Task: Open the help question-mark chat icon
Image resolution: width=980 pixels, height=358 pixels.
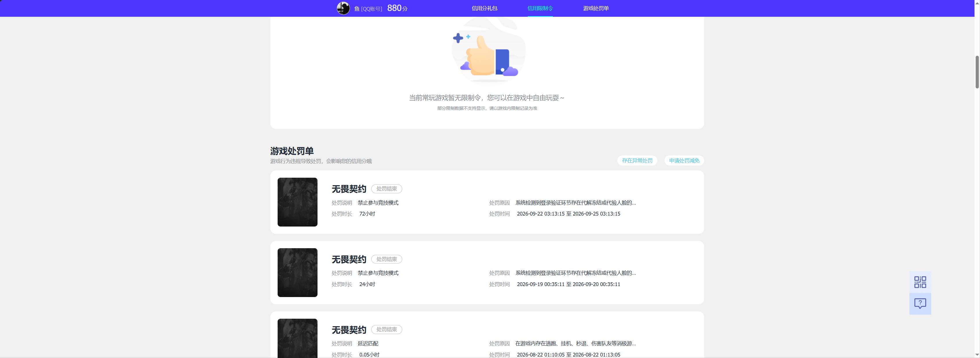Action: point(920,304)
